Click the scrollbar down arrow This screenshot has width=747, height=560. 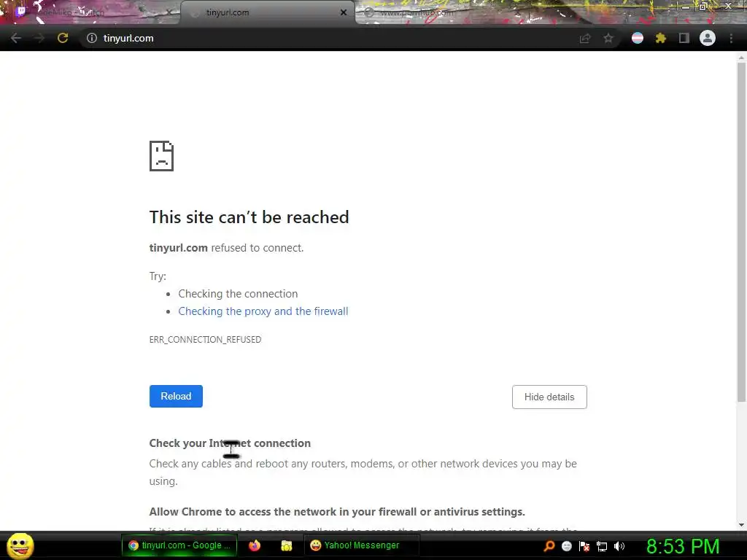point(741,525)
